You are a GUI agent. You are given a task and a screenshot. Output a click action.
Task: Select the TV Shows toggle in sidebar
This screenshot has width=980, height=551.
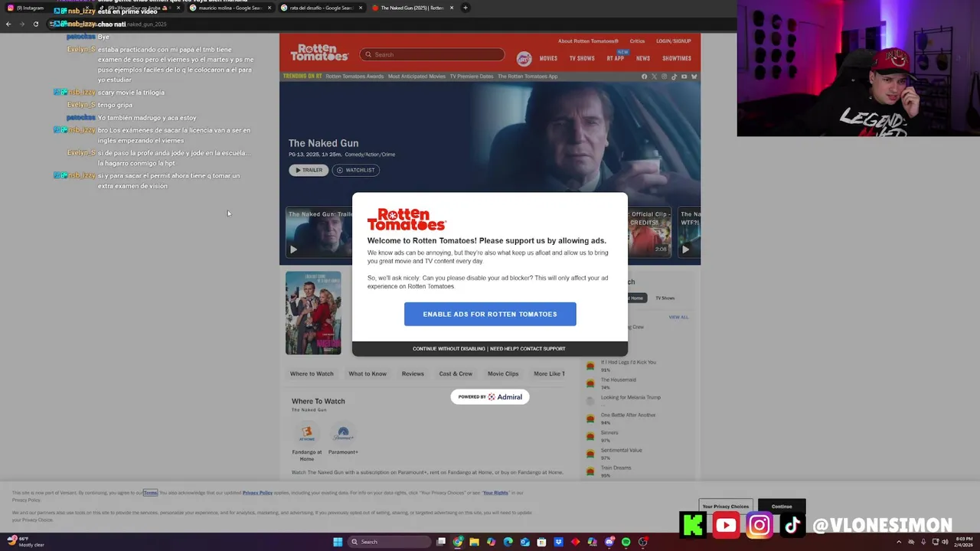coord(665,298)
